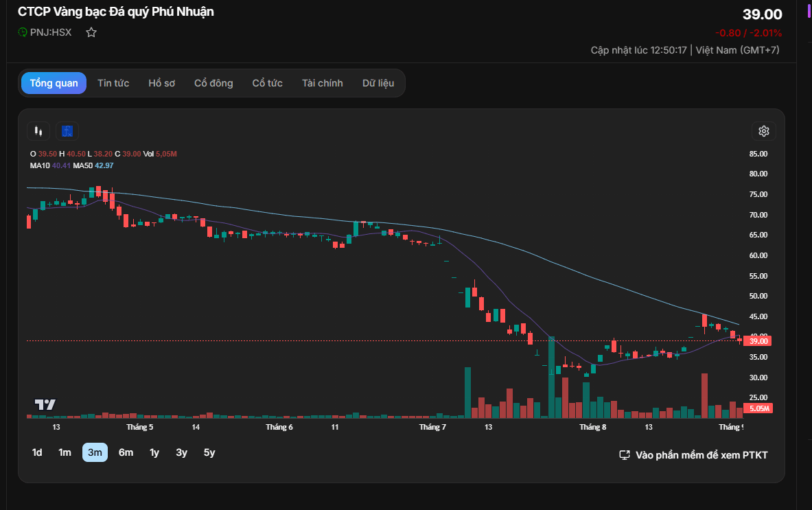This screenshot has height=510, width=812.
Task: Open chart settings gear icon
Action: coord(763,131)
